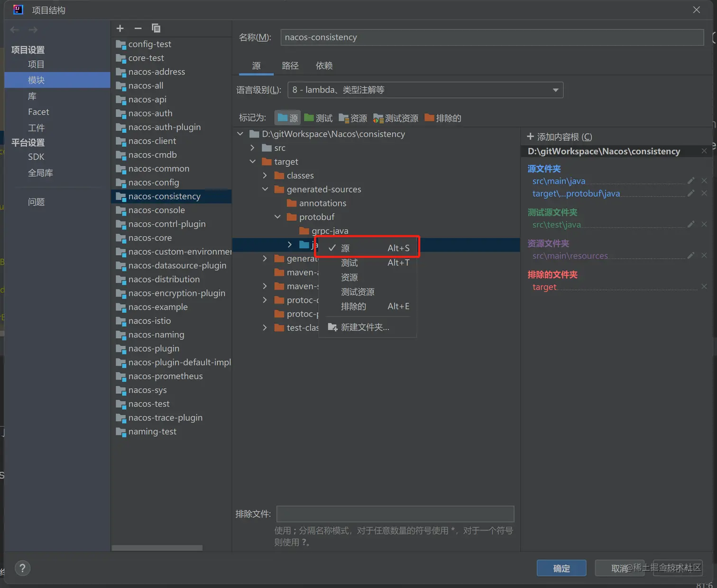Add a new module with the plus icon
Screen dimensions: 717x588
(x=120, y=28)
